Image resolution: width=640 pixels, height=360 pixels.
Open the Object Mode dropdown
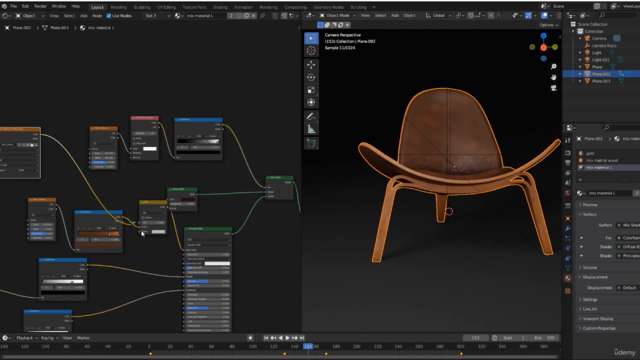pos(338,16)
